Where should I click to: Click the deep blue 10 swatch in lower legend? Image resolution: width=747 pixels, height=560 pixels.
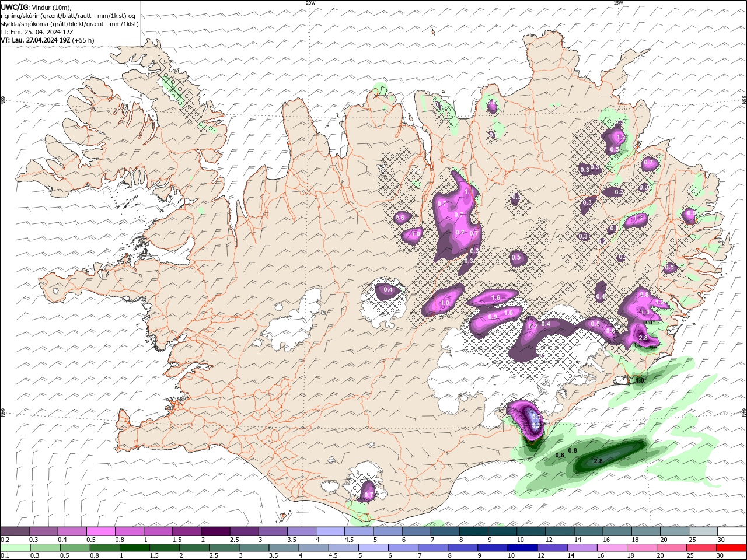point(522,548)
